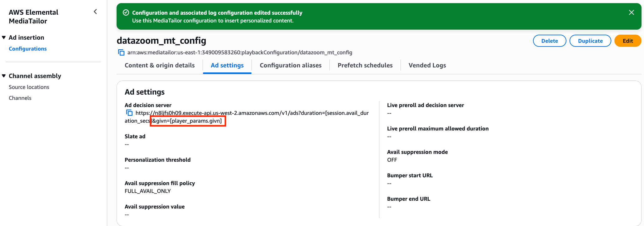The image size is (644, 226).
Task: Click the success checkmark icon in banner
Action: (126, 12)
